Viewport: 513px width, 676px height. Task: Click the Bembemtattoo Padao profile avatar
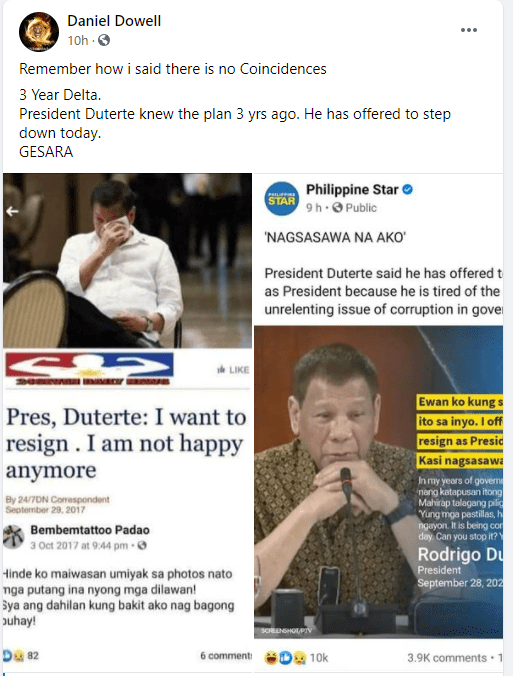(13, 537)
